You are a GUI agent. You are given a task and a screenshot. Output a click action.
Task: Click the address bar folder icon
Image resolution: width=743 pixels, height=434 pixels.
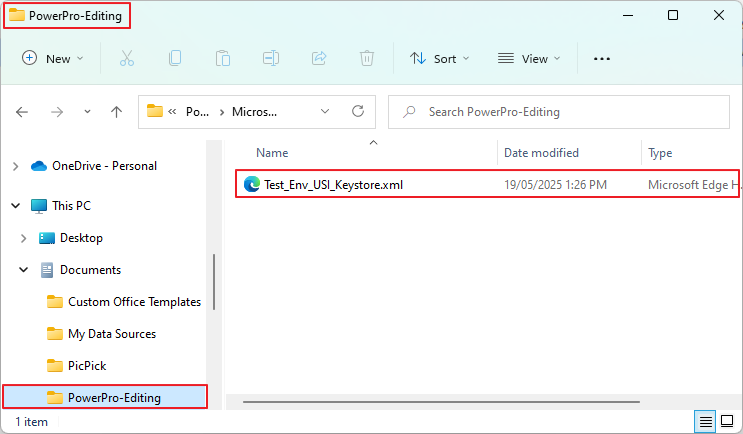click(154, 111)
